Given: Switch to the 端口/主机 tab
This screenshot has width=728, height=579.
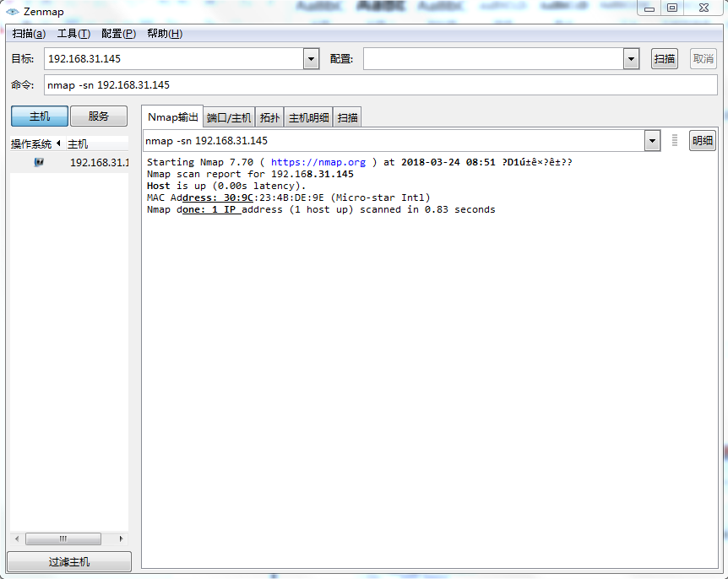Looking at the screenshot, I should coord(229,118).
